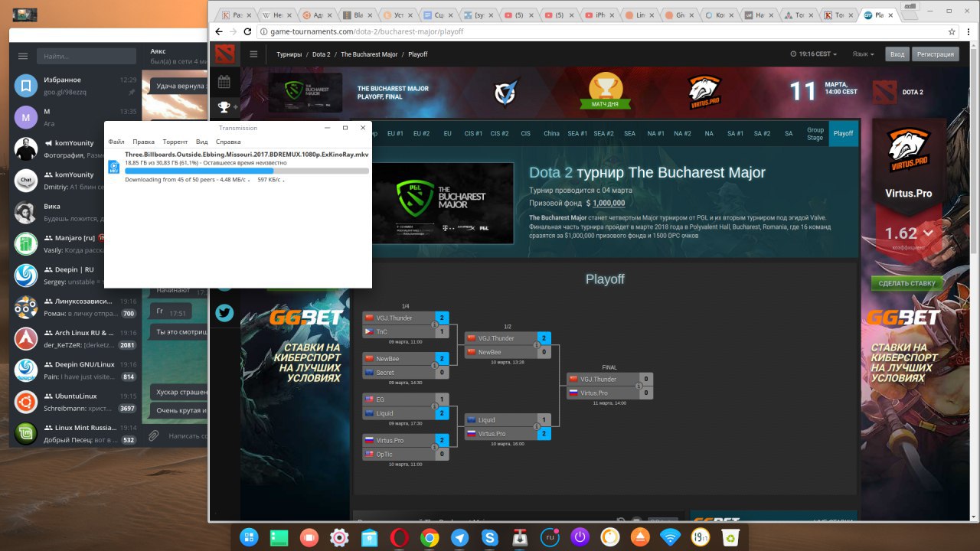
Task: Open the Manjaro [ru] chat
Action: point(76,243)
